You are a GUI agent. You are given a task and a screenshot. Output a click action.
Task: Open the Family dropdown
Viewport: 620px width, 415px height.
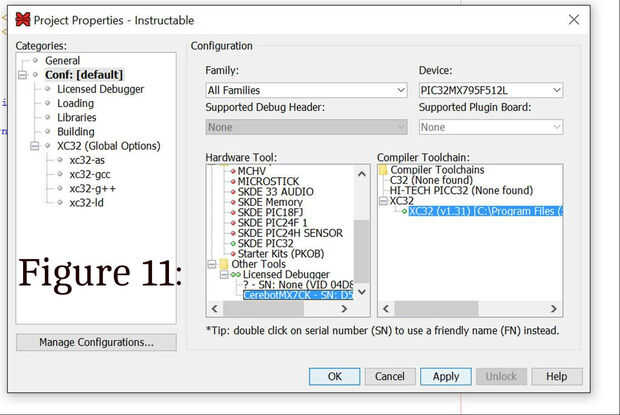[x=306, y=91]
